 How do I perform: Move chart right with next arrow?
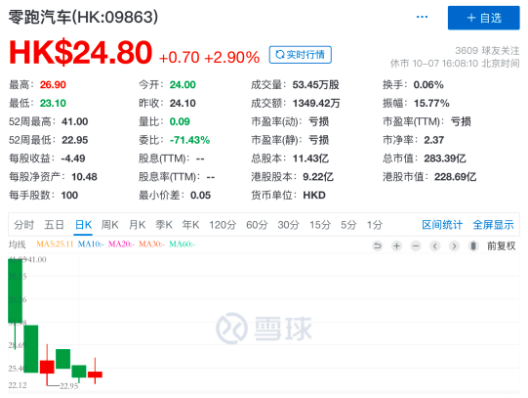click(454, 246)
